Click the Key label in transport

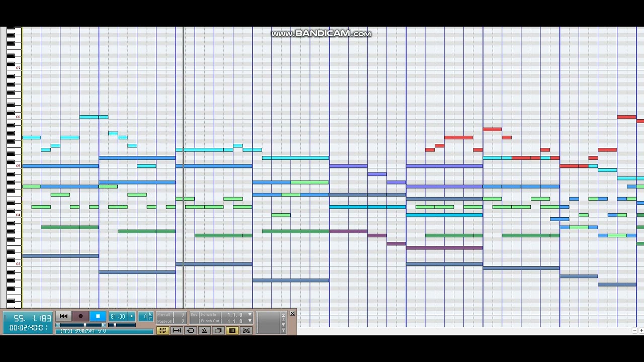click(x=194, y=315)
